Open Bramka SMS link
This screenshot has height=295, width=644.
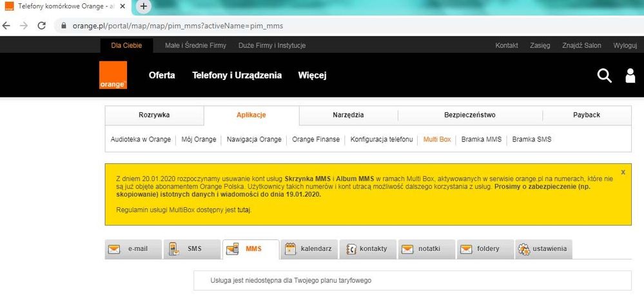(532, 139)
